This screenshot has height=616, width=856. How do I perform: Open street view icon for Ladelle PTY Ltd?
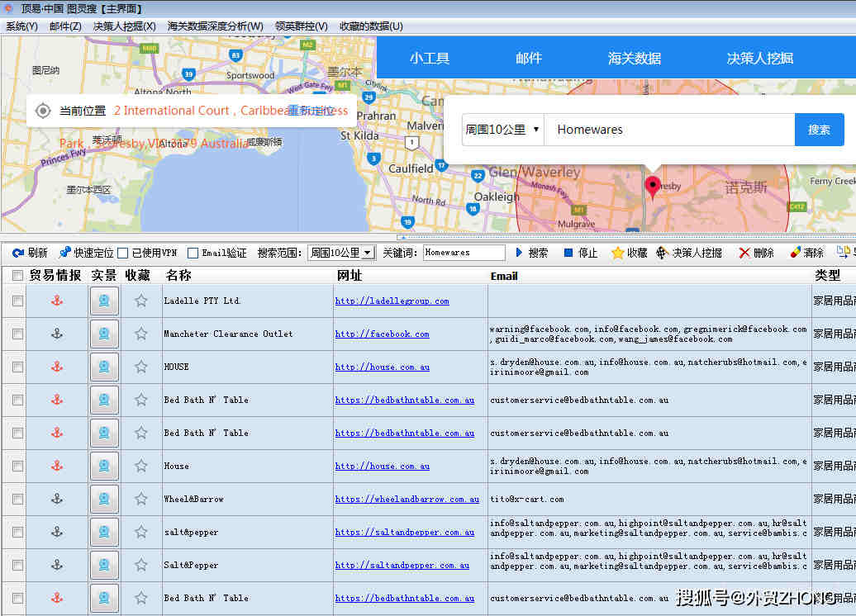(104, 301)
